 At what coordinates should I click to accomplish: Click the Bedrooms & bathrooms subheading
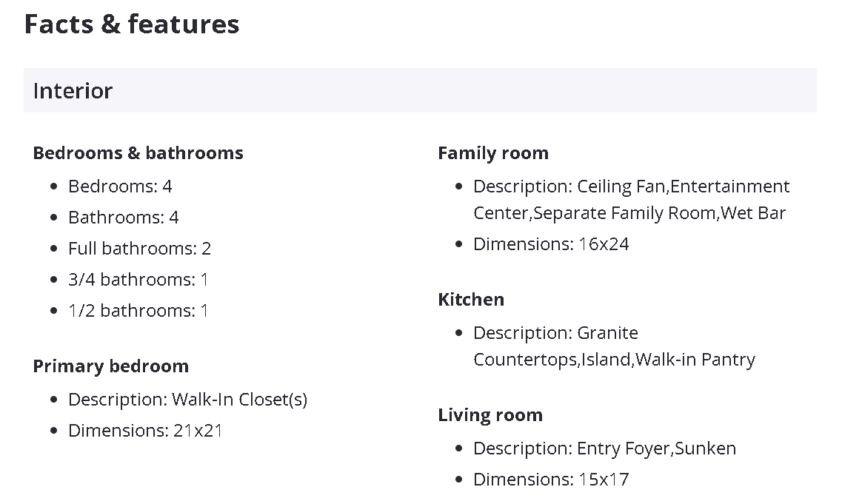pyautogui.click(x=138, y=153)
